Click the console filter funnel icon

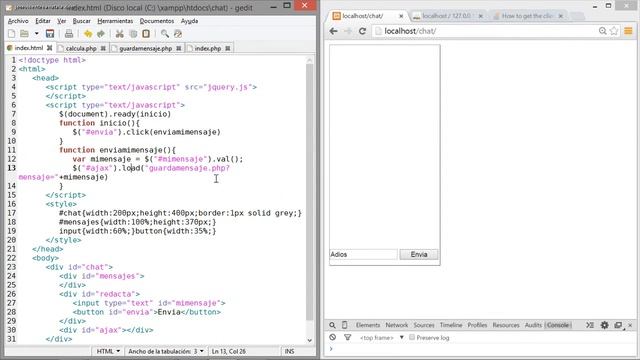pos(347,338)
